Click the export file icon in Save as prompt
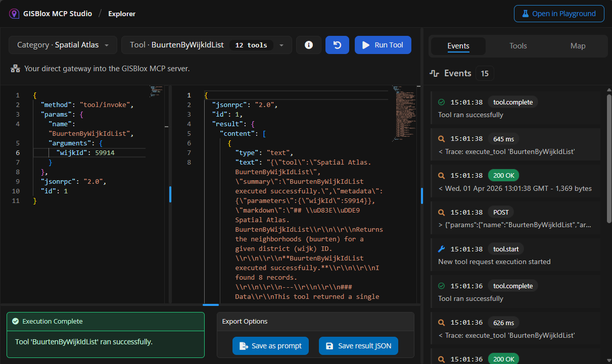612x364 pixels. tap(244, 346)
